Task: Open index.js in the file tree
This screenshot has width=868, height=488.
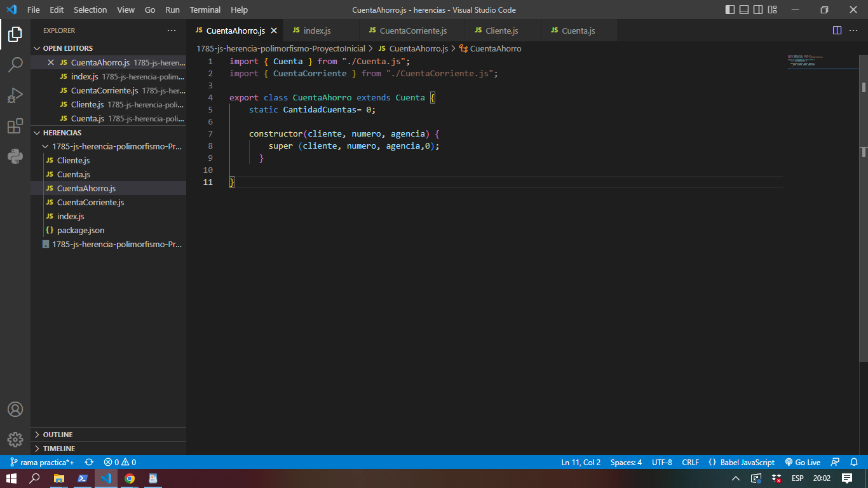Action: click(108, 216)
